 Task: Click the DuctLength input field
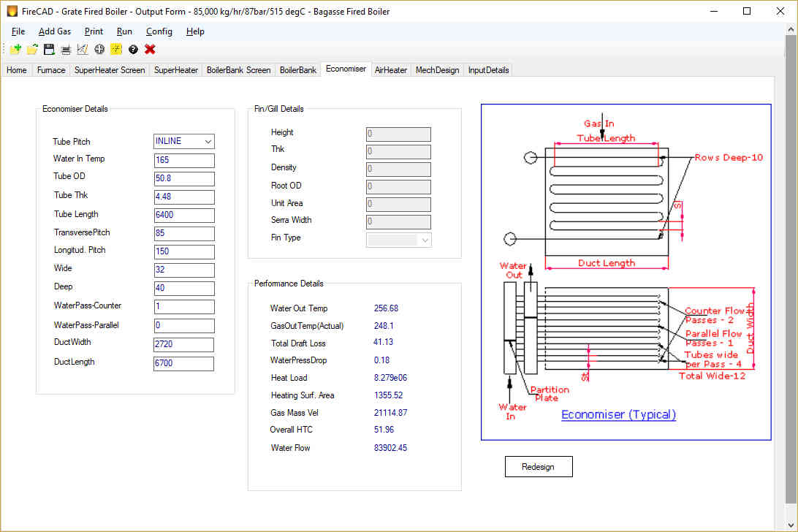pyautogui.click(x=183, y=363)
